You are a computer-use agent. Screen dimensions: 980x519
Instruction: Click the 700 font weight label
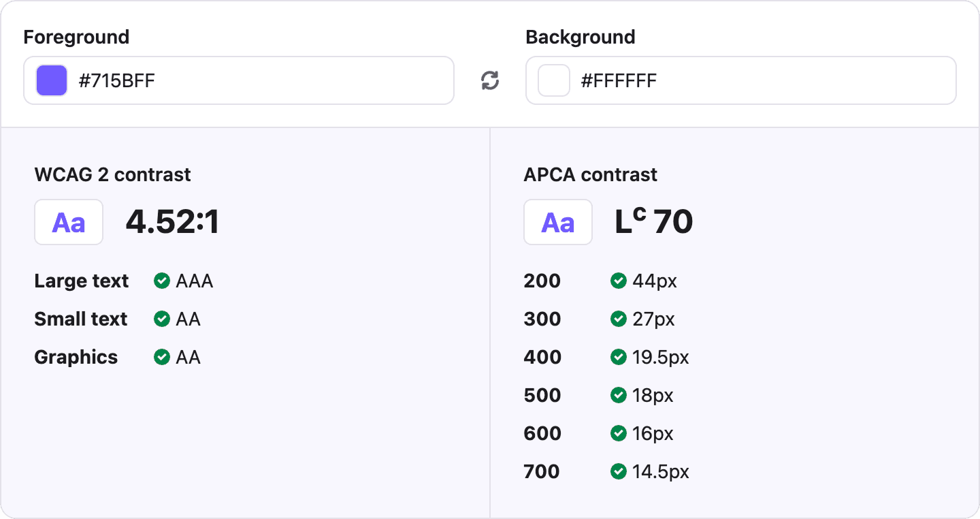click(x=542, y=471)
